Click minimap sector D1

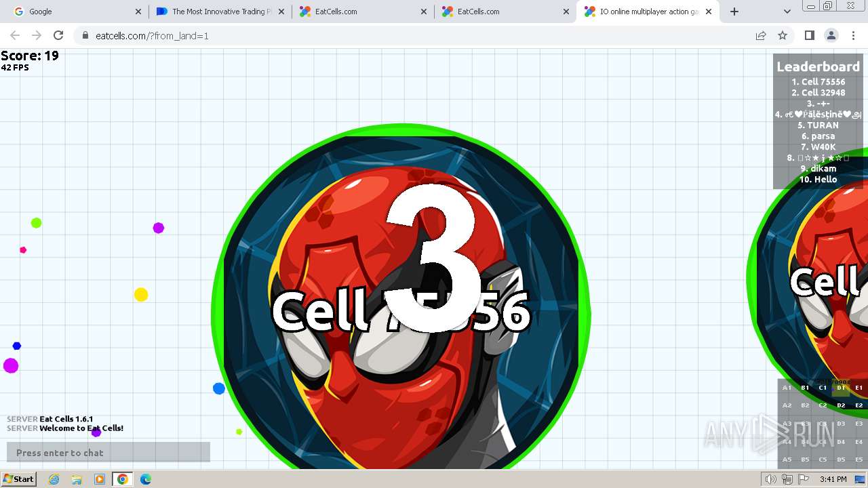tap(841, 388)
